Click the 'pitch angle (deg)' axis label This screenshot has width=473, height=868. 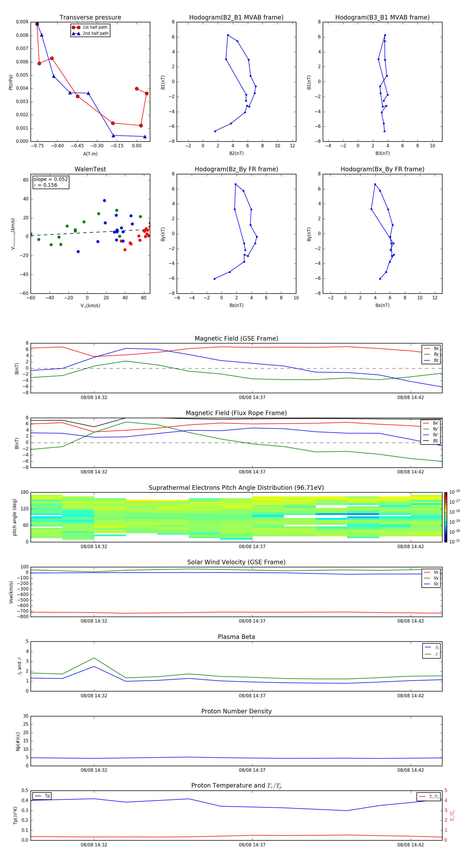[14, 517]
